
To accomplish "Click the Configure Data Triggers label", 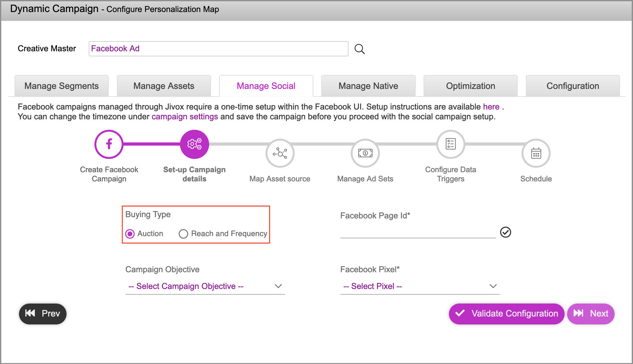I will (451, 174).
